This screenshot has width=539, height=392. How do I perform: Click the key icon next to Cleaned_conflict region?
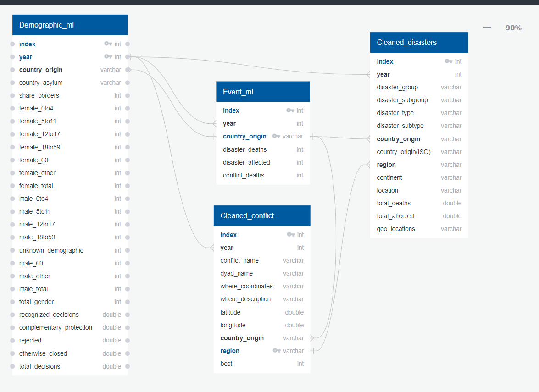pyautogui.click(x=276, y=351)
